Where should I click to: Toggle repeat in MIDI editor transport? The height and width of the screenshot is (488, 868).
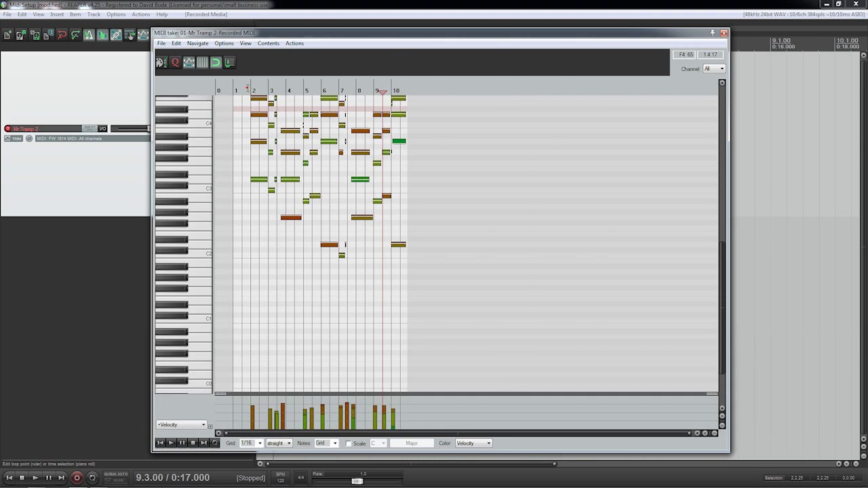pos(215,443)
